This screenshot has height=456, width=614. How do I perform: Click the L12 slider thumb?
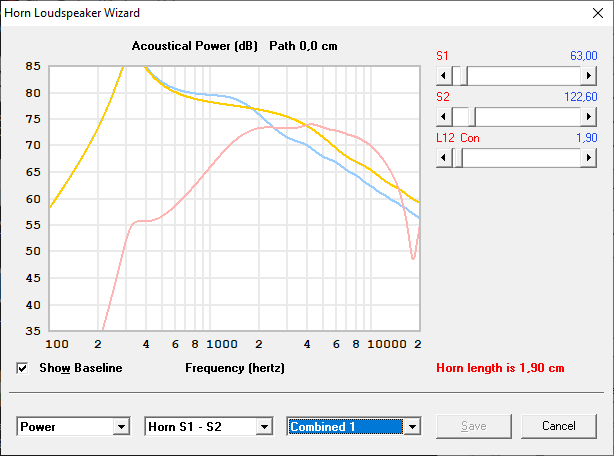[x=457, y=158]
